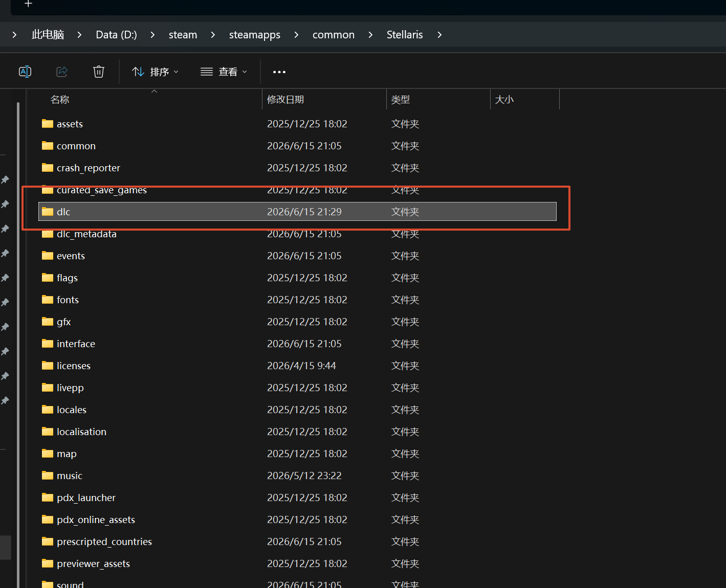Navigate to Data (D:) breadcrumb
Image resolution: width=726 pixels, height=588 pixels.
pyautogui.click(x=116, y=35)
